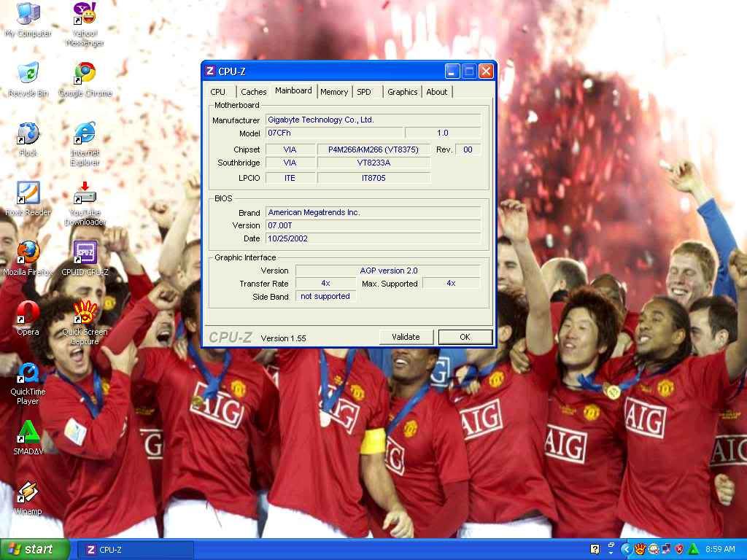Open the Windows Start menu
Screen dimensions: 747x560
(34, 550)
